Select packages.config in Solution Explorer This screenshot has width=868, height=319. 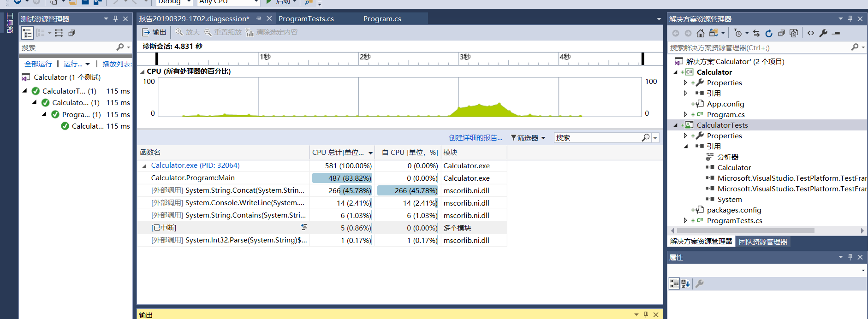[734, 210]
